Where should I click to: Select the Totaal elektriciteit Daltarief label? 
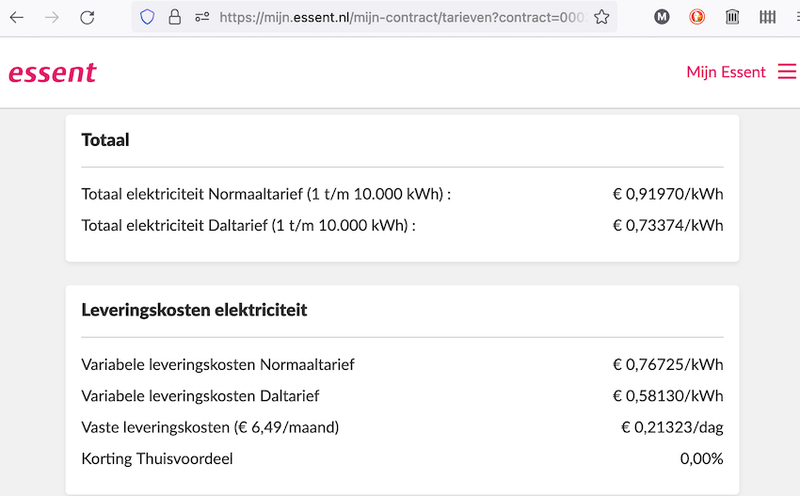pos(248,225)
